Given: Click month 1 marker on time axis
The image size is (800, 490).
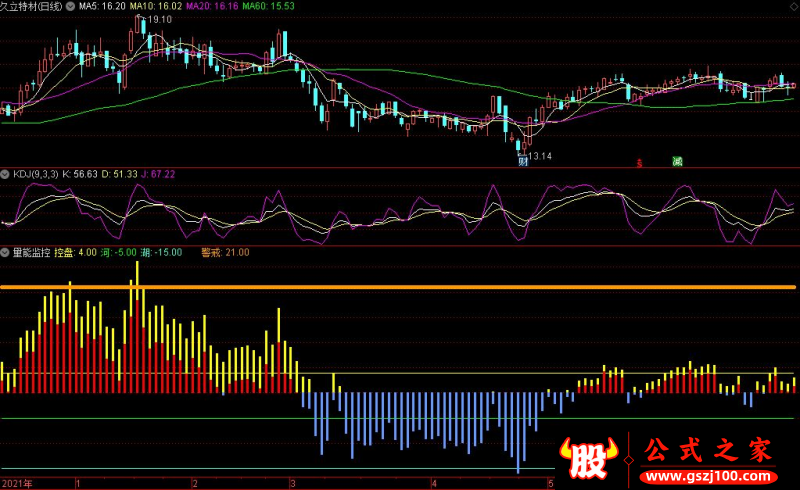Looking at the screenshot, I should tap(78, 483).
